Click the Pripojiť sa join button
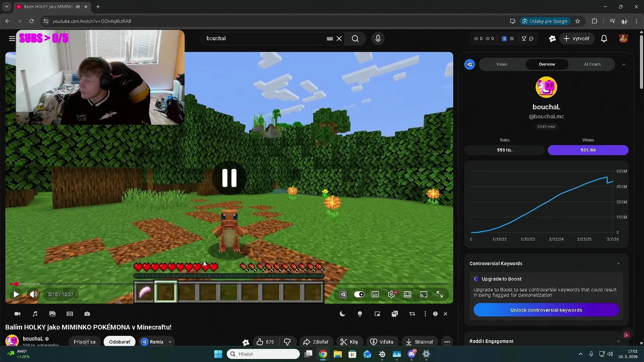This screenshot has height=362, width=644. tap(85, 342)
